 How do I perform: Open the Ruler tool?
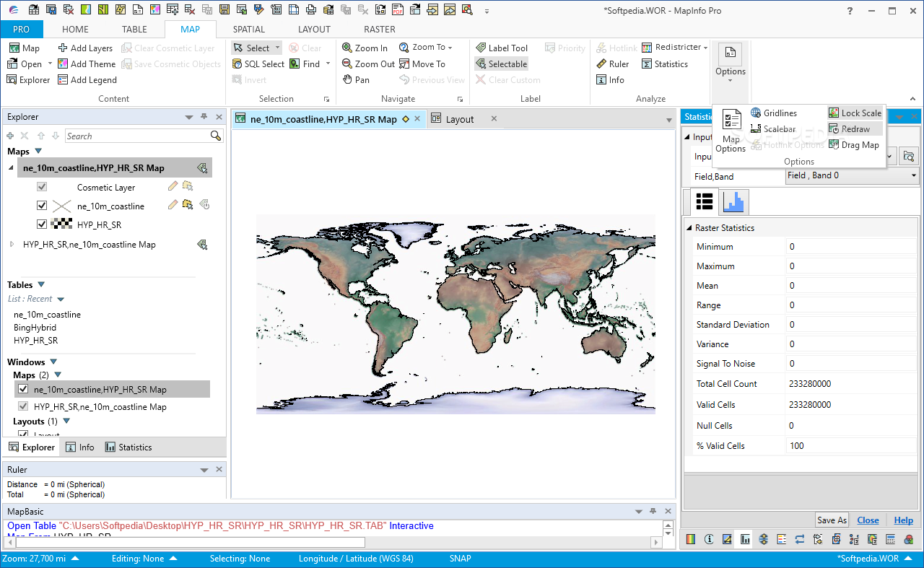pos(613,64)
